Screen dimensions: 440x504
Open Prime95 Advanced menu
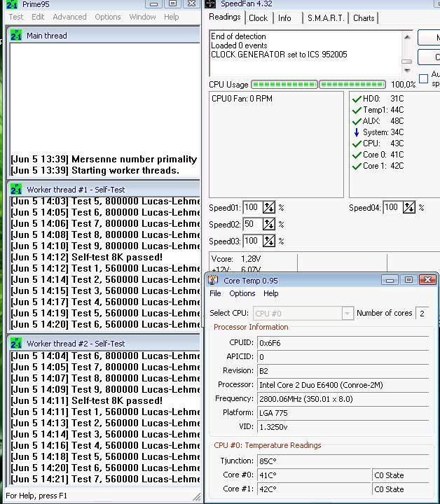tap(69, 17)
